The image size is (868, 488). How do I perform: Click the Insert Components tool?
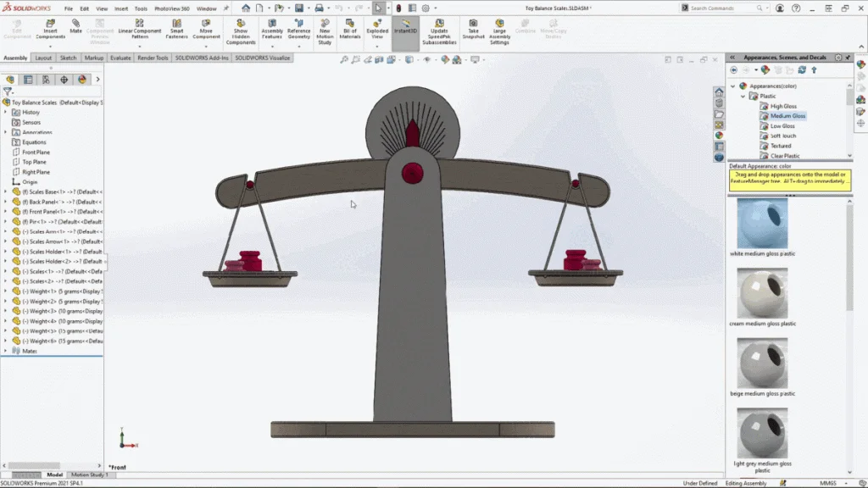(x=50, y=29)
